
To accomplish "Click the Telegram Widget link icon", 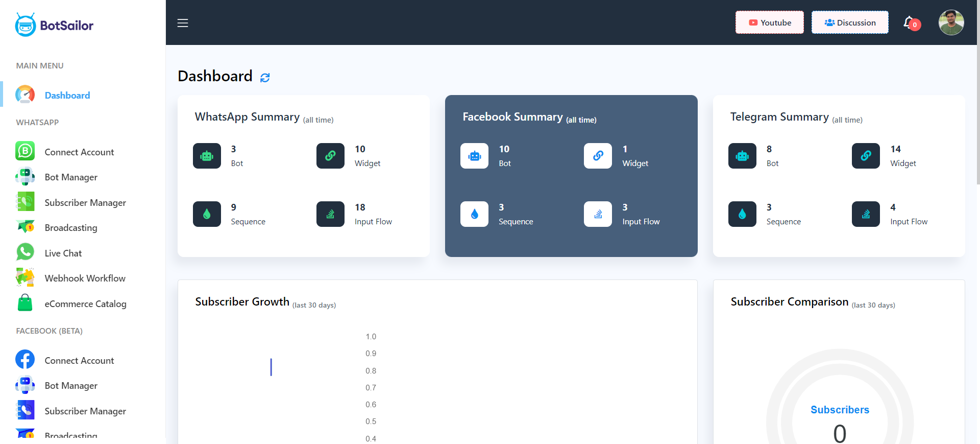I will tap(866, 156).
